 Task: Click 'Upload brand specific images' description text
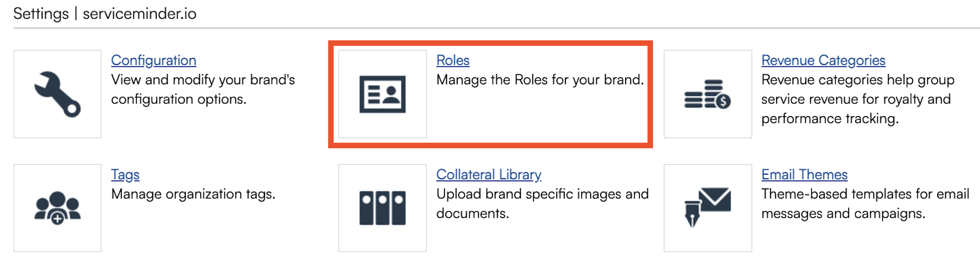[542, 194]
